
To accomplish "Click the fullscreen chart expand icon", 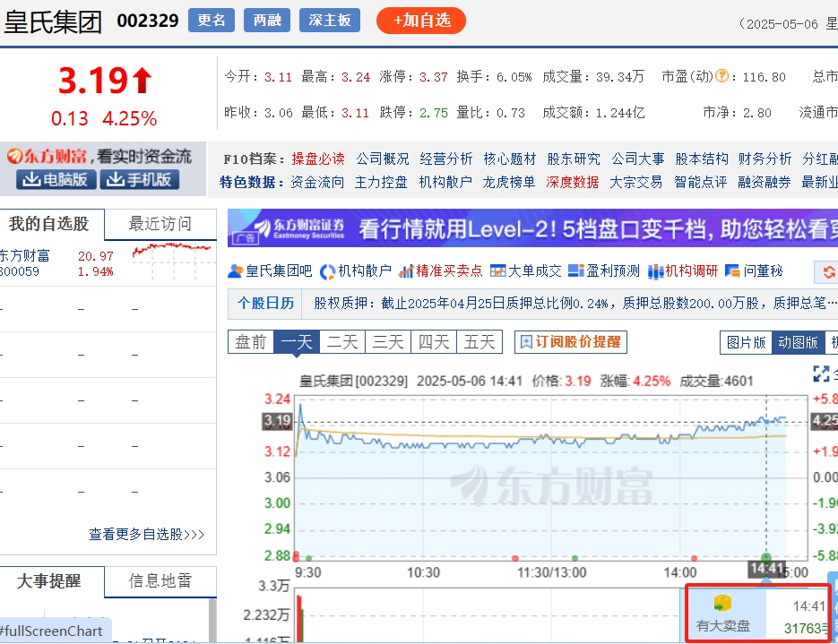I will [821, 374].
